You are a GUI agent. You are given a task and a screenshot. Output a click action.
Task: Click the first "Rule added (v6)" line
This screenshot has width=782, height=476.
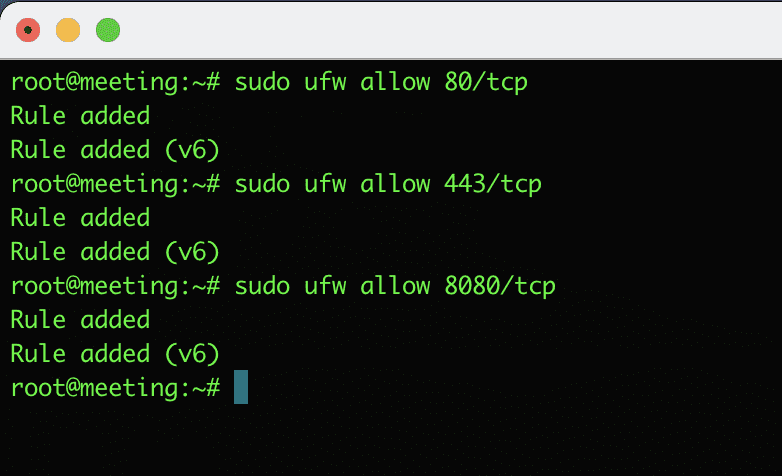tap(114, 150)
